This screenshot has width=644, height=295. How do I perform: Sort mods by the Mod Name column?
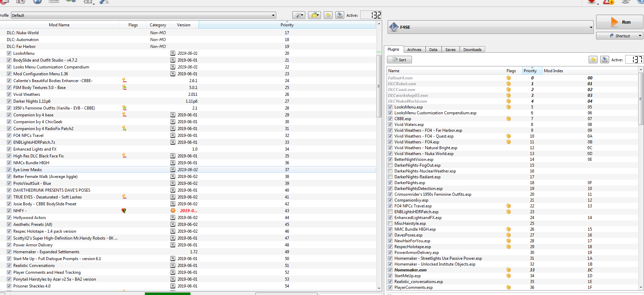59,25
